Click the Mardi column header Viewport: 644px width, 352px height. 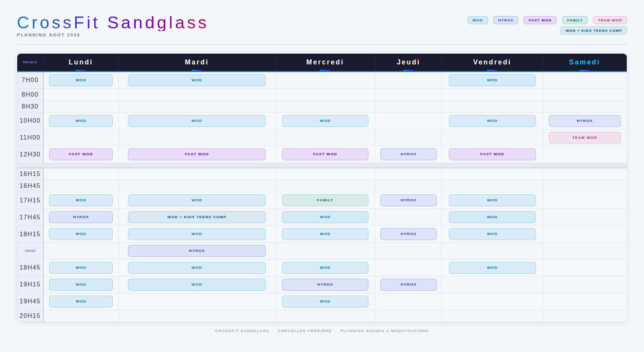[x=197, y=62]
